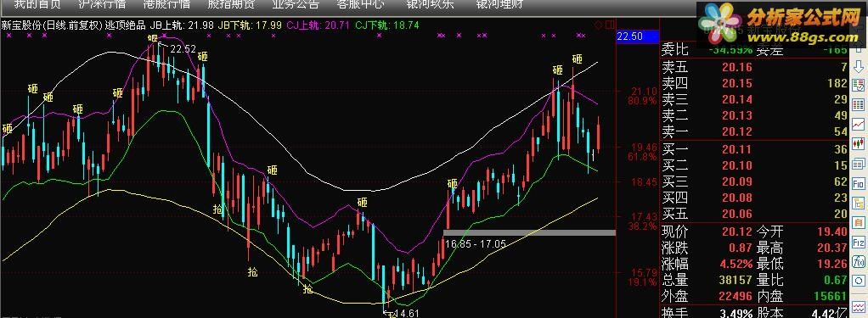Switch to 沪深行情 tab
Screen dimensions: 868x318
tap(102, 5)
